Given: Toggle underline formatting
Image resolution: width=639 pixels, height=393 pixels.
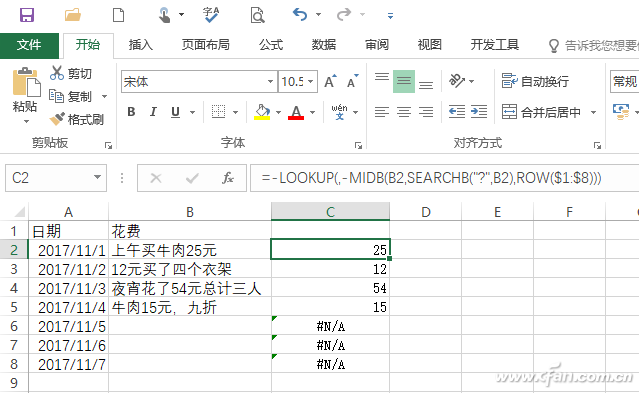Looking at the screenshot, I should point(176,112).
